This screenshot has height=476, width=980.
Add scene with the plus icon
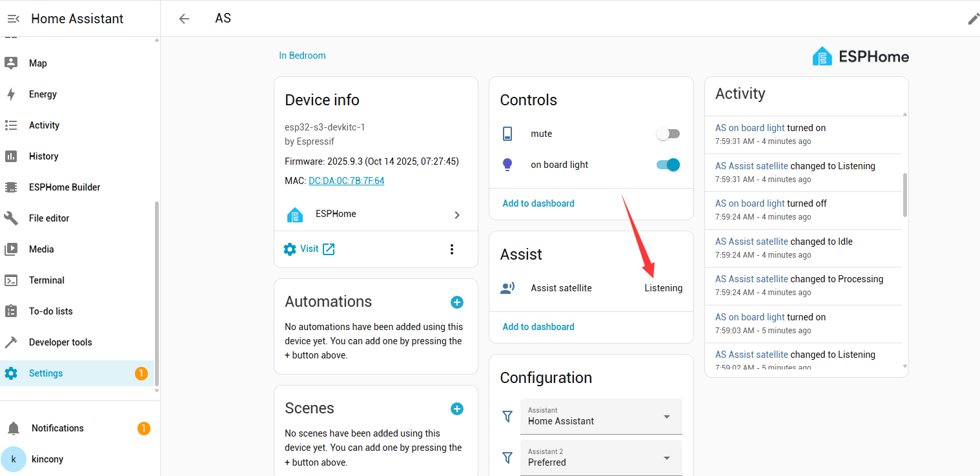click(456, 409)
